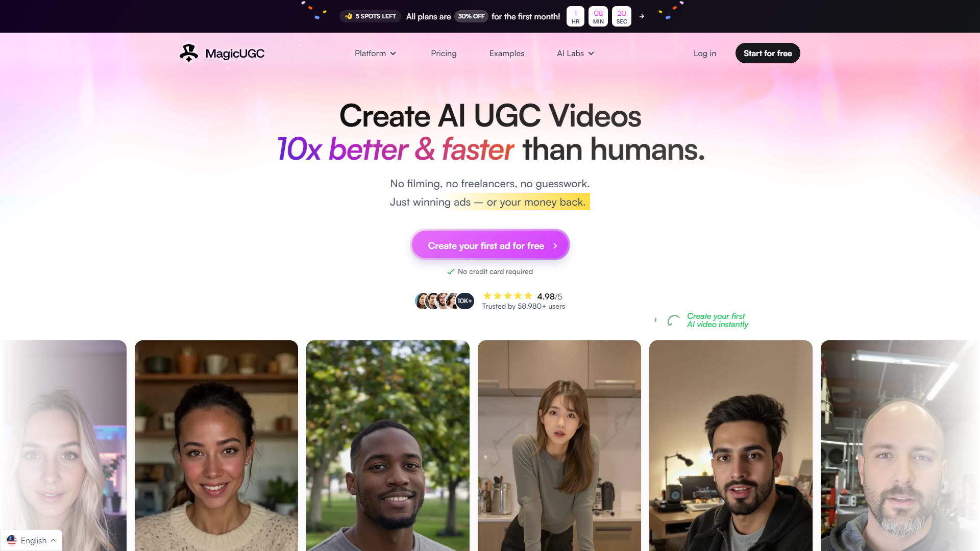Screen dimensions: 980x551
Task: Open the Examples menu item
Action: 506,53
